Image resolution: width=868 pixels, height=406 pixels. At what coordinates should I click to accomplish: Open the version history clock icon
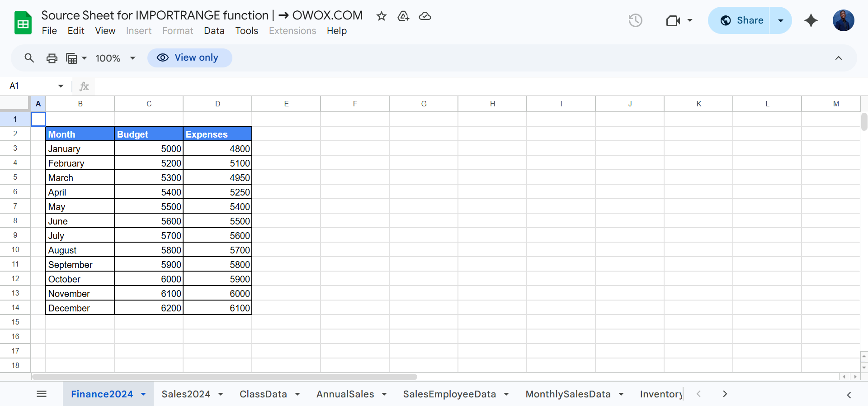coord(635,20)
